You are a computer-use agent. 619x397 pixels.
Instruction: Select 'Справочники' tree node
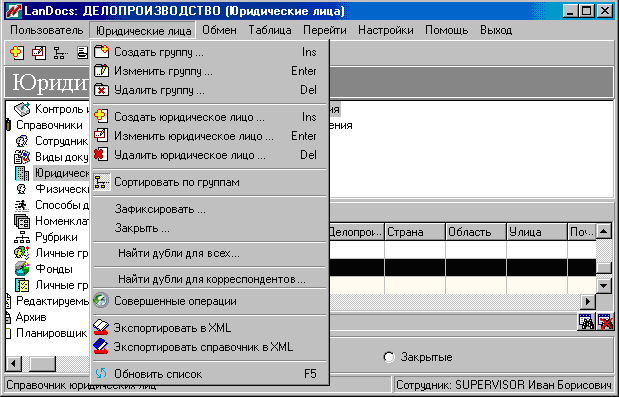click(49, 125)
